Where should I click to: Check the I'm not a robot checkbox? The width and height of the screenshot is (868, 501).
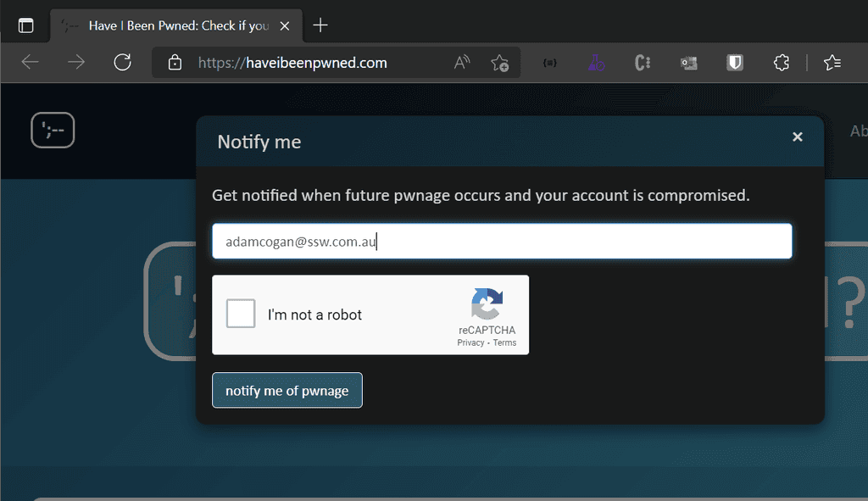tap(241, 313)
